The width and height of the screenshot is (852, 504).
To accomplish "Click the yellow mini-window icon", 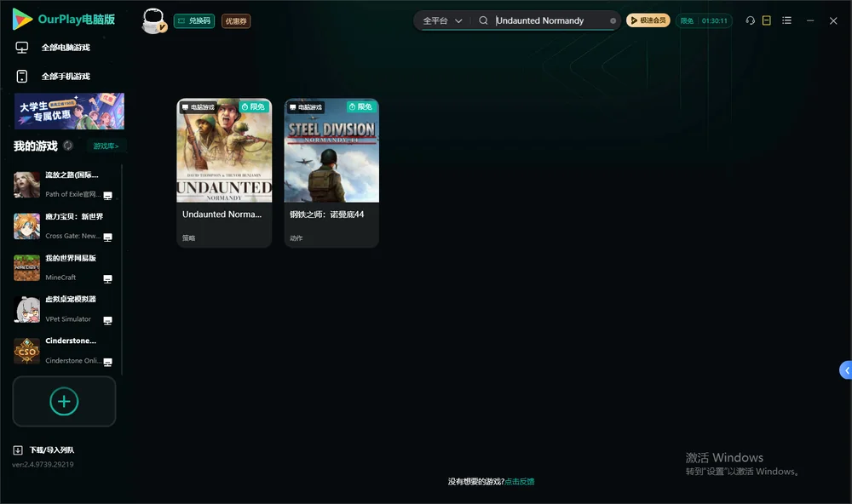I will (767, 20).
